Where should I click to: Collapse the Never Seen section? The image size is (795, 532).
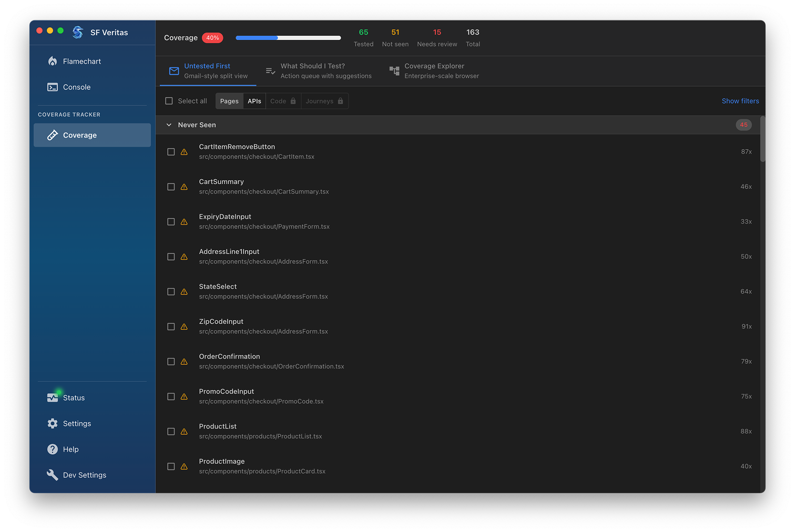pos(169,125)
